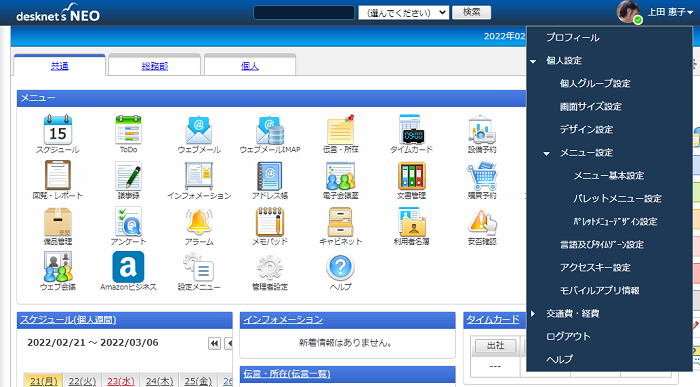Open the Amazonビジネス icon
Screen dimensions: 700x387
click(x=128, y=267)
